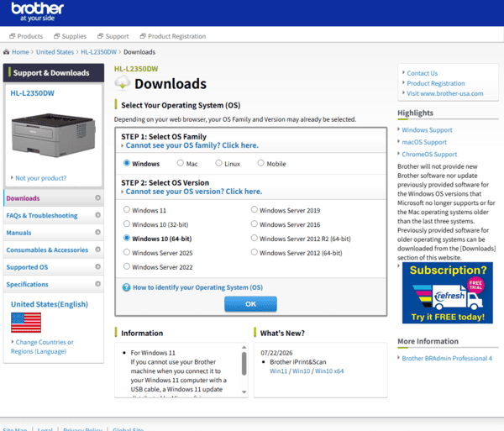
Task: Click Information box scroll down arrow
Action: (x=244, y=392)
